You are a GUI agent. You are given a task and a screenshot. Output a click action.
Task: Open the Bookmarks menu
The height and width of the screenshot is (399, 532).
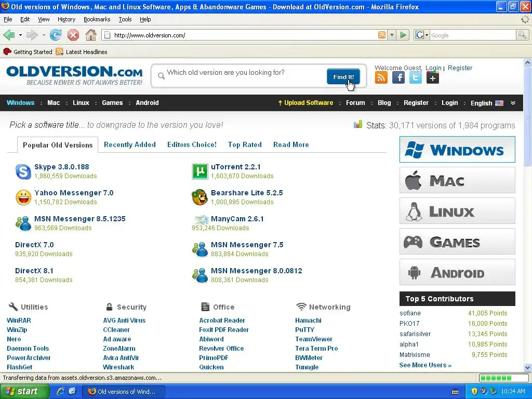97,19
